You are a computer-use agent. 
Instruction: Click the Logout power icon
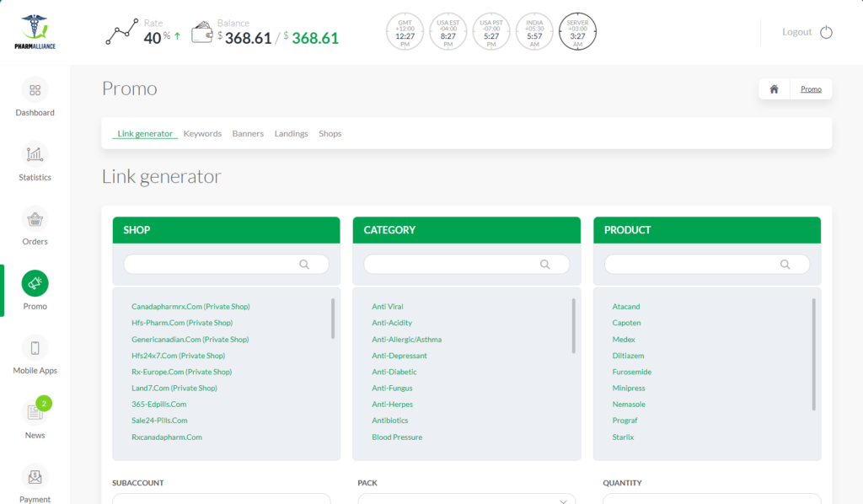tap(826, 32)
